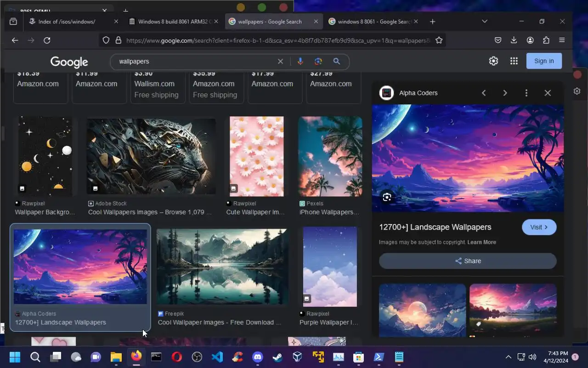Open the pink daisies wallpaper thumbnail
588x368 pixels.
tap(256, 156)
